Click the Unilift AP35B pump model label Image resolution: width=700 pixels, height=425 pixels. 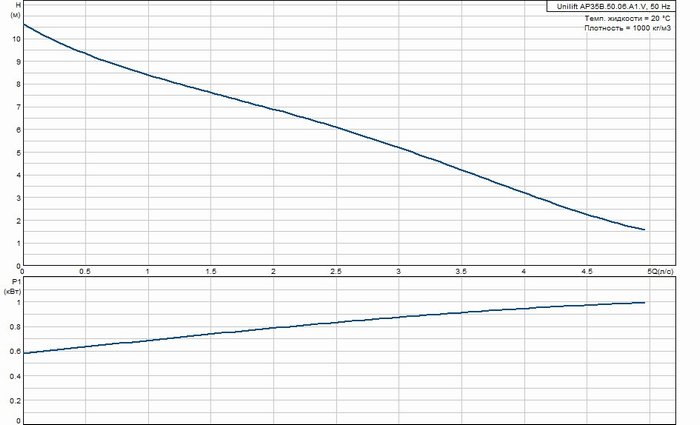pyautogui.click(x=613, y=6)
